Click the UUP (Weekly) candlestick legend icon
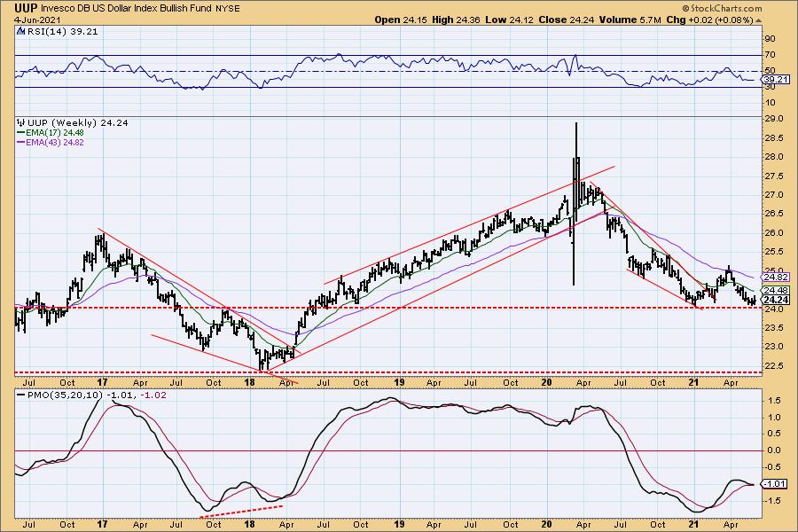The width and height of the screenshot is (798, 532). (x=20, y=123)
